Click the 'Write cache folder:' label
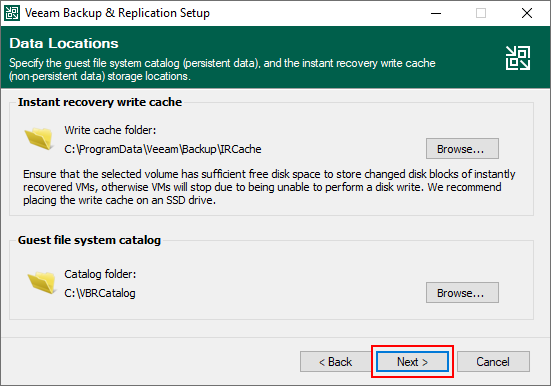This screenshot has height=386, width=551. click(x=110, y=130)
